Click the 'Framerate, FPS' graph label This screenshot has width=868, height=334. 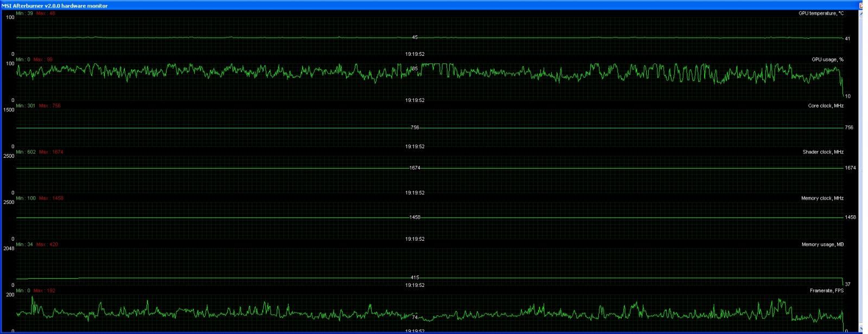[827, 291]
